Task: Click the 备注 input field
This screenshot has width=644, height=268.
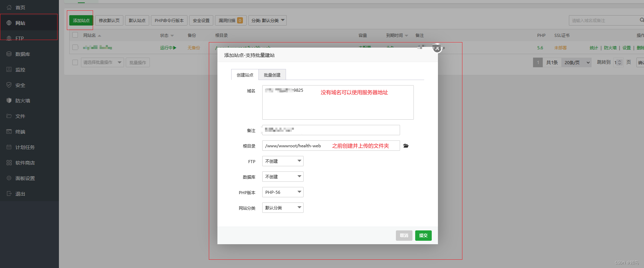Action: (331, 130)
